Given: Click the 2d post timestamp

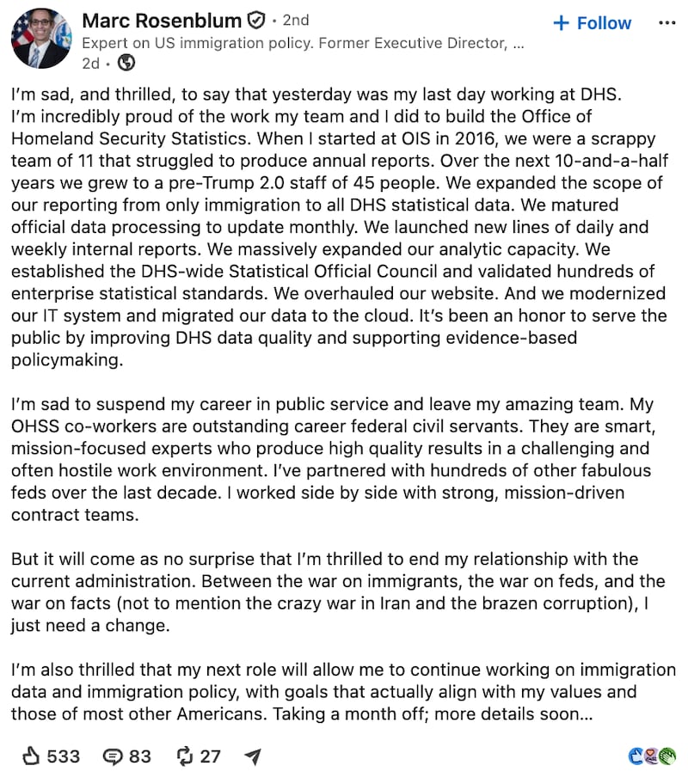Looking at the screenshot, I should 90,64.
